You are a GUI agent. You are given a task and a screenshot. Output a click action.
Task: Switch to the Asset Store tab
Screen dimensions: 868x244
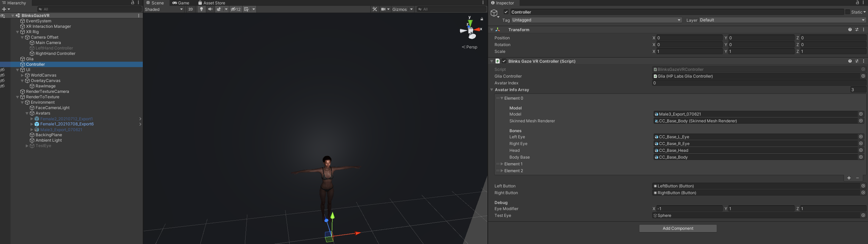click(212, 3)
